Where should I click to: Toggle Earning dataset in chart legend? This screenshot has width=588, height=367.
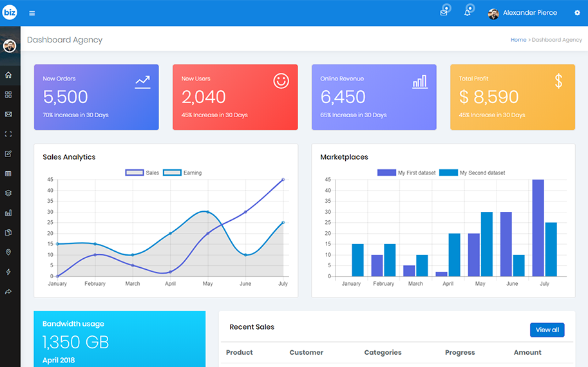pos(182,173)
